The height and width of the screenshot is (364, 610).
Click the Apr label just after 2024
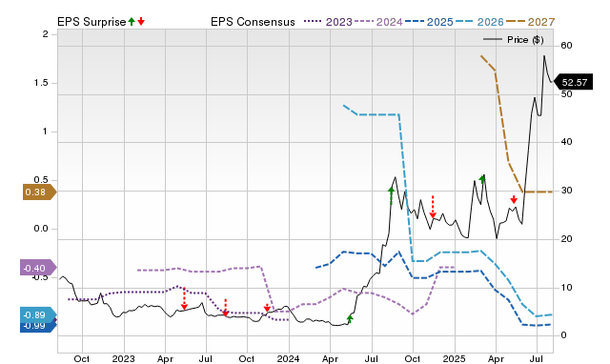[x=330, y=358]
